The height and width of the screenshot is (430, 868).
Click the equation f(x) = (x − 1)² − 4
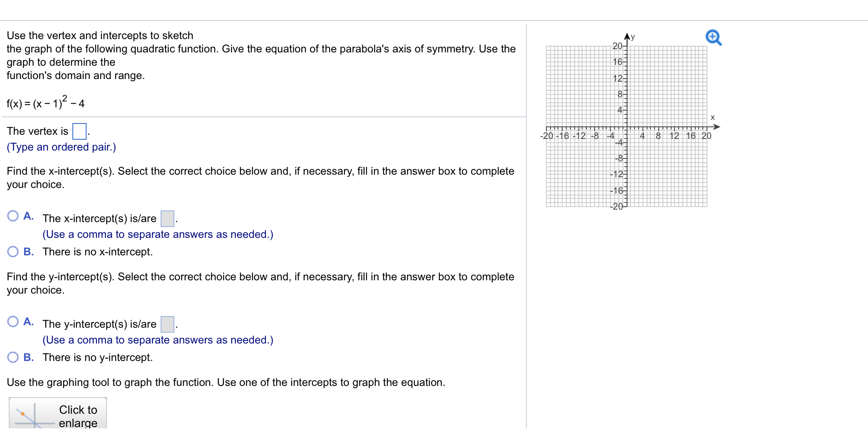45,102
